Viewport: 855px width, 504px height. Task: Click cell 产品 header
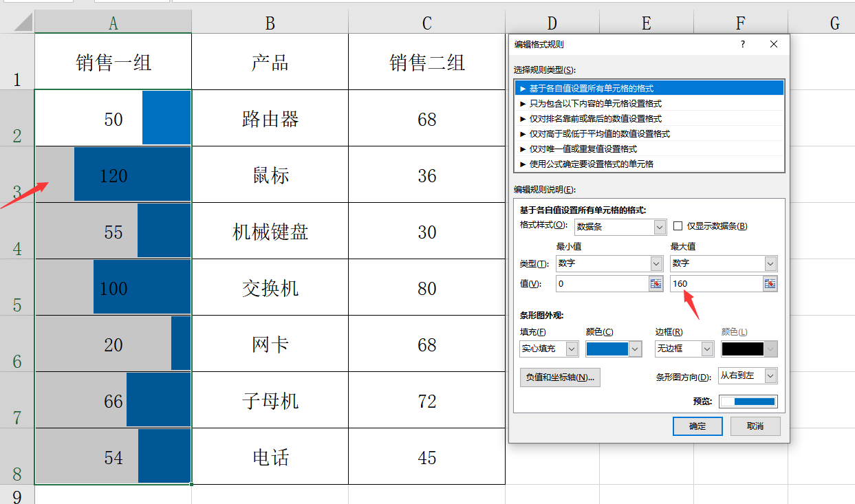coord(270,62)
